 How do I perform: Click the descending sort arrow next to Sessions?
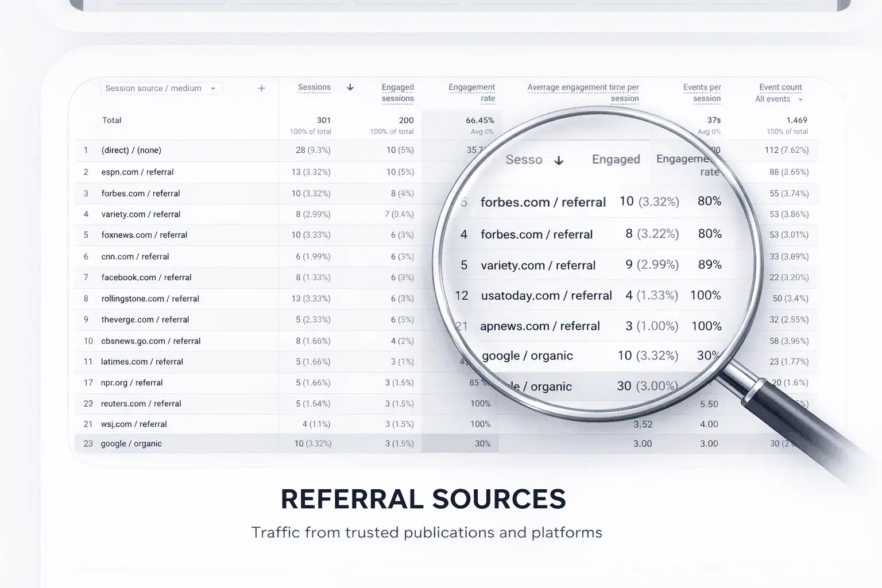350,87
